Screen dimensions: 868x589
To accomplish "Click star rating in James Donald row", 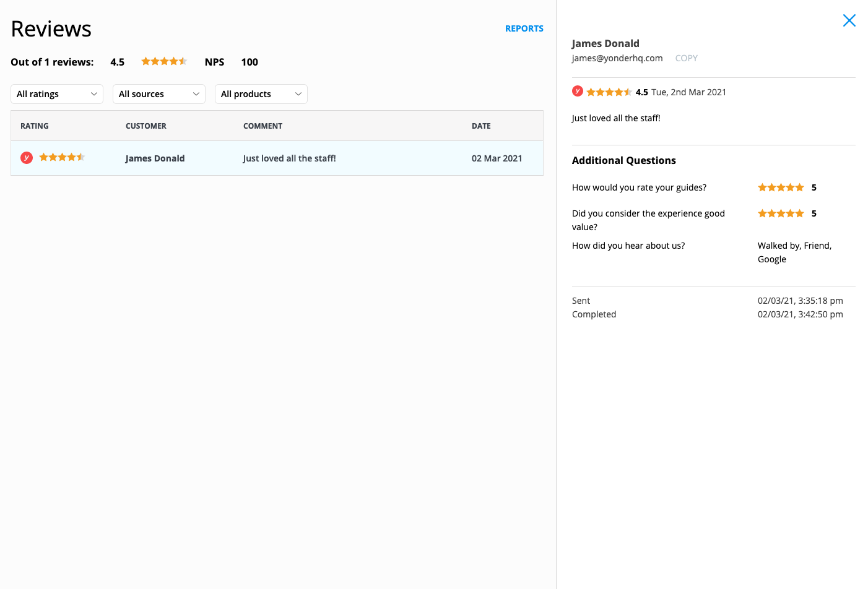I will 62,157.
